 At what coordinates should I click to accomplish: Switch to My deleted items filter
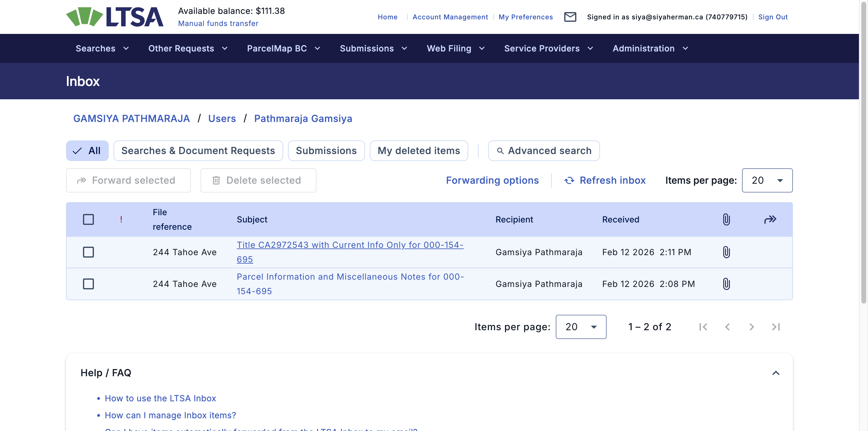[419, 151]
